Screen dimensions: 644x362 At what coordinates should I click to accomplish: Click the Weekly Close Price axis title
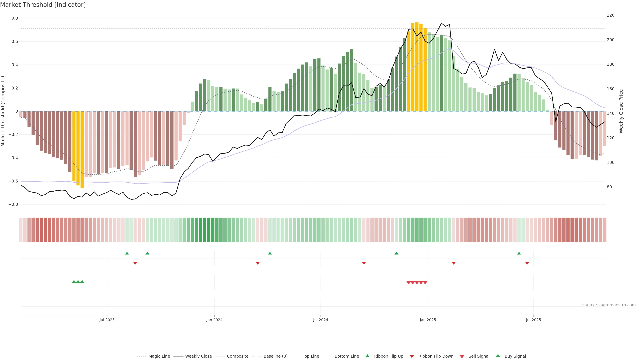621,111
